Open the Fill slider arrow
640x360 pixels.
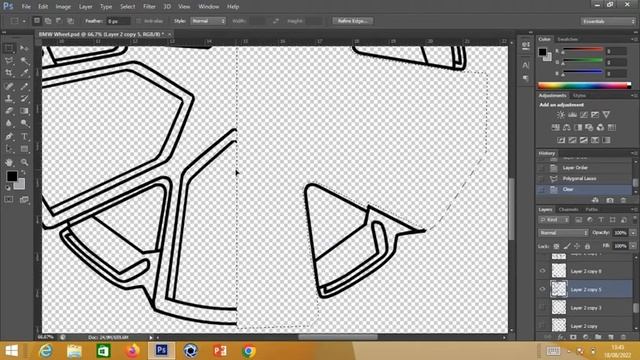(633, 246)
